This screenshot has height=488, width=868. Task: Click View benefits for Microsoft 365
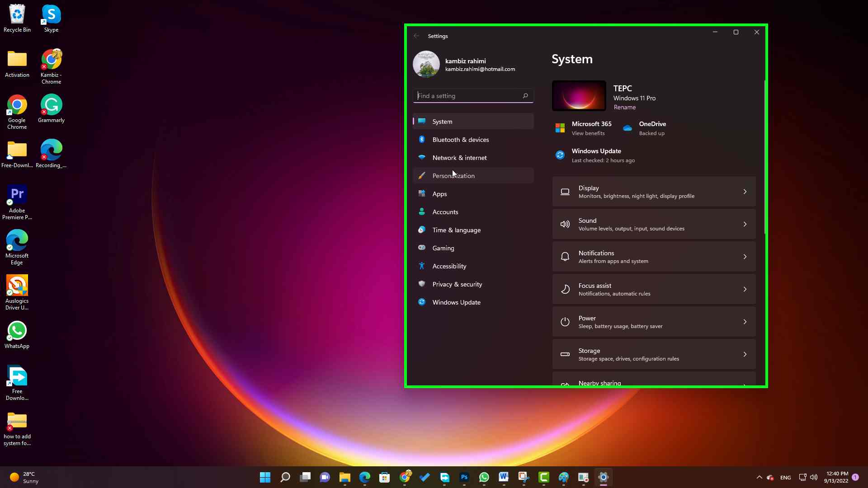point(588,133)
